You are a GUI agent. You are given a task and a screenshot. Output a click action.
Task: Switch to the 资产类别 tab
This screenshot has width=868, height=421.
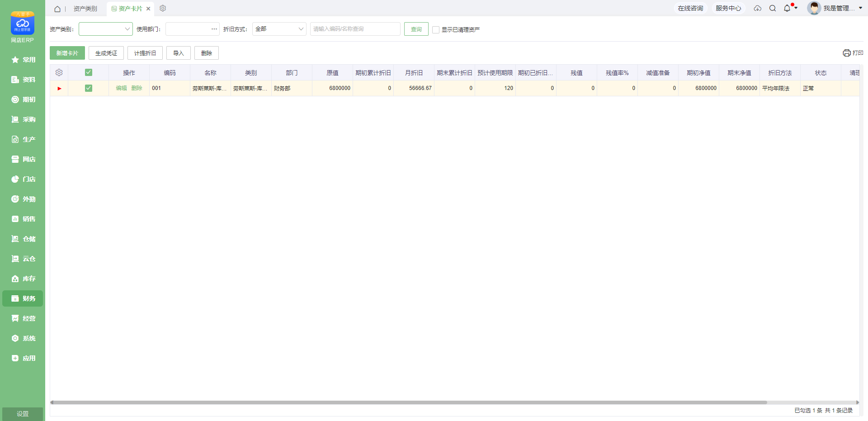(85, 9)
